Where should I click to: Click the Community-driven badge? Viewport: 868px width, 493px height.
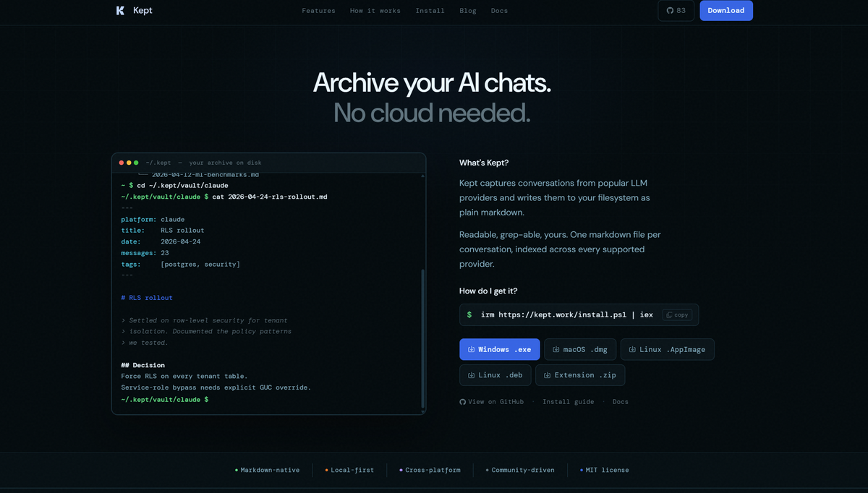(x=520, y=470)
